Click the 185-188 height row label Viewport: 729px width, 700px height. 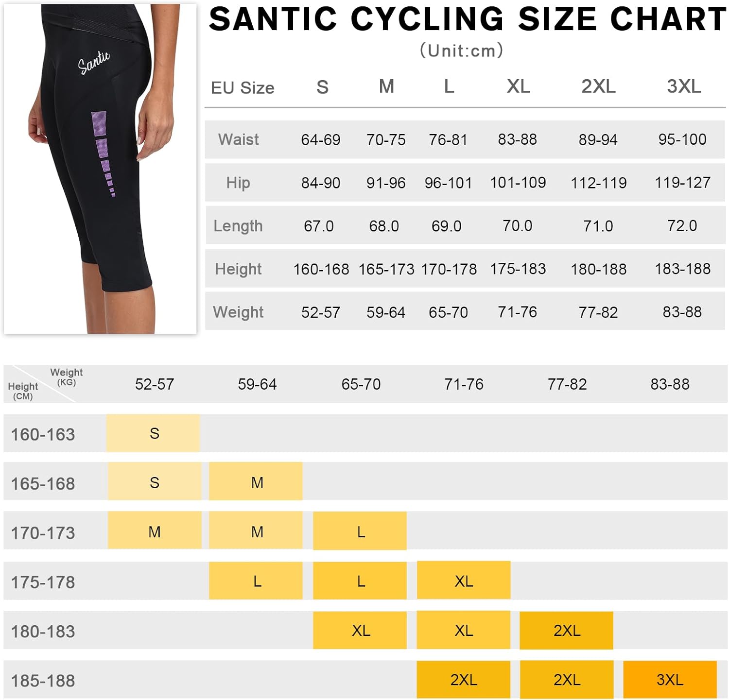43,681
